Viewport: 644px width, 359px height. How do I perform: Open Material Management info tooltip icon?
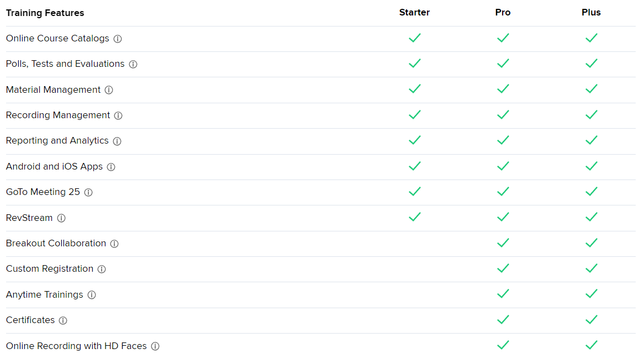point(109,90)
